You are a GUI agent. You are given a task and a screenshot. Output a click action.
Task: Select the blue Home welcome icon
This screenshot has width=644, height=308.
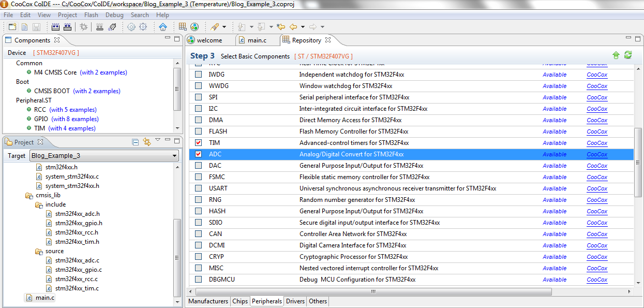pyautogui.click(x=163, y=27)
